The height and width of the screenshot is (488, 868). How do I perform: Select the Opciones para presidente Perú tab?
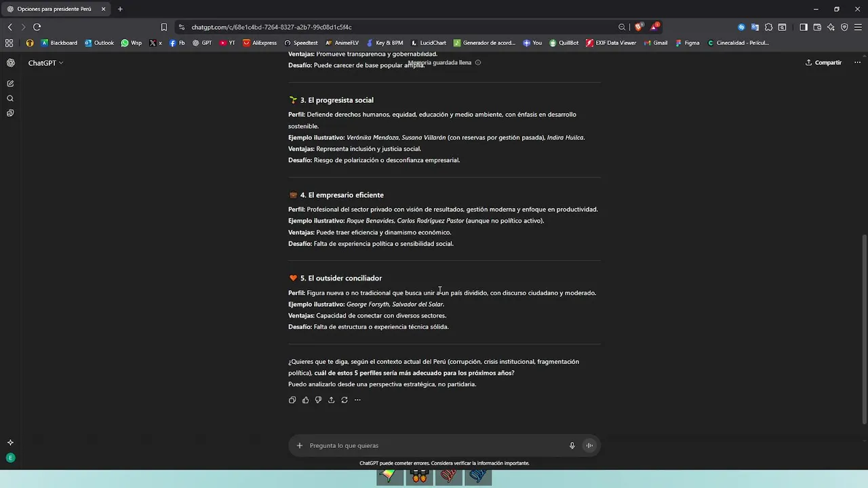point(57,9)
